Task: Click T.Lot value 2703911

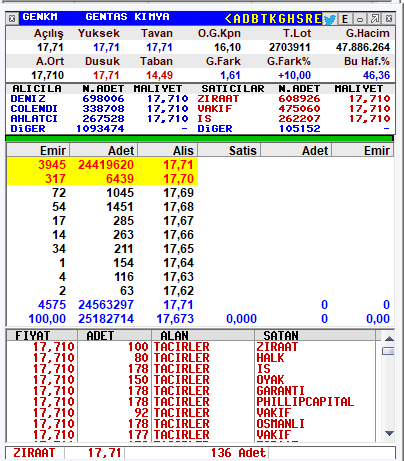Action: 290,47
